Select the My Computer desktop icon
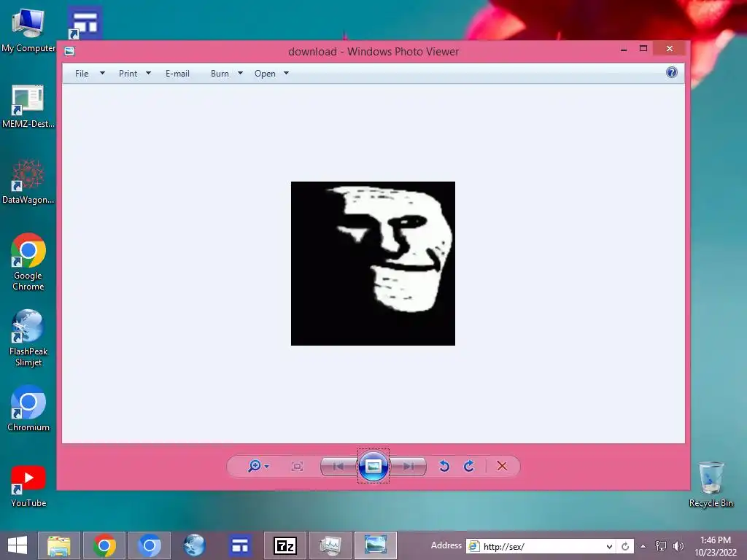 click(28, 30)
